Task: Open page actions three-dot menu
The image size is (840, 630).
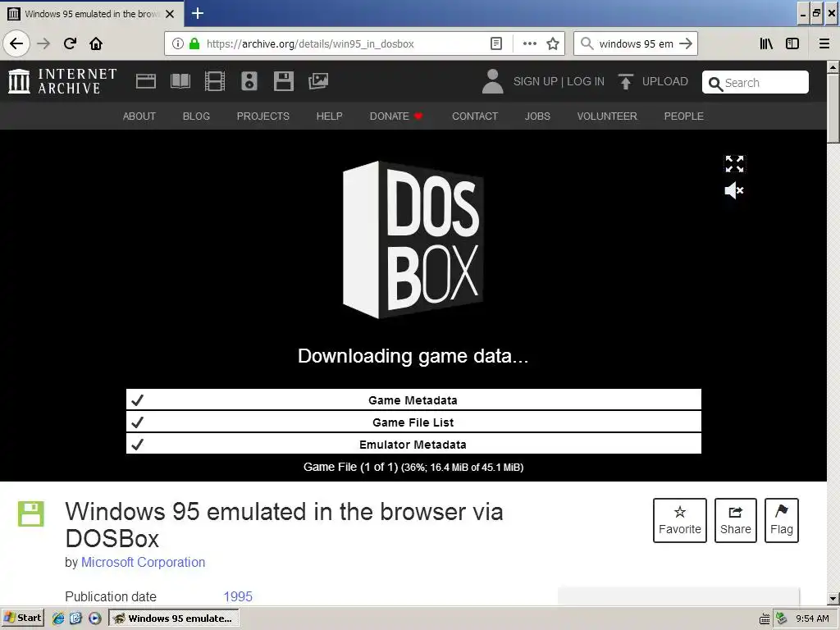Action: point(529,43)
